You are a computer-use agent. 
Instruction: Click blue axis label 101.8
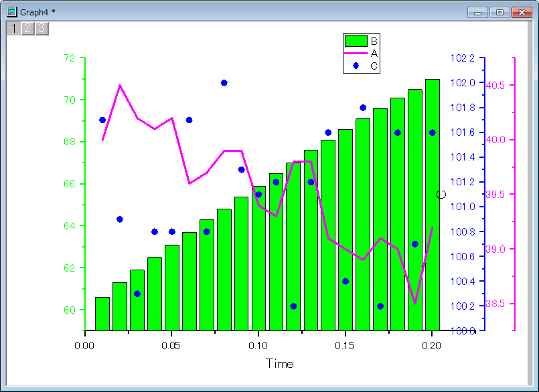(x=463, y=108)
